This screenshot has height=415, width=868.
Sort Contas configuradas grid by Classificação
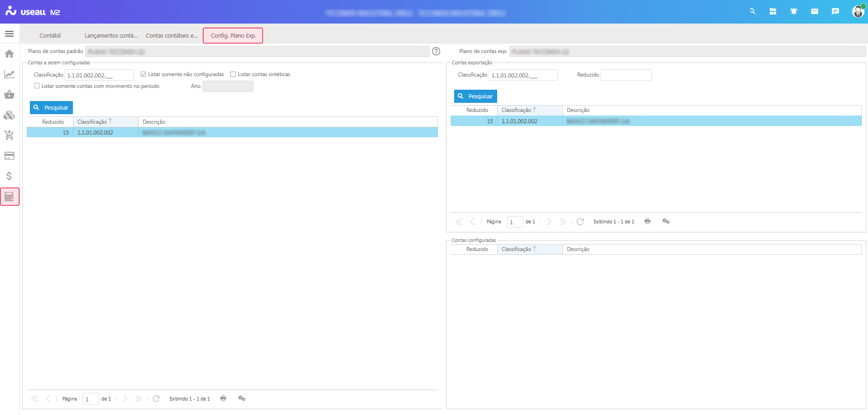pos(517,249)
